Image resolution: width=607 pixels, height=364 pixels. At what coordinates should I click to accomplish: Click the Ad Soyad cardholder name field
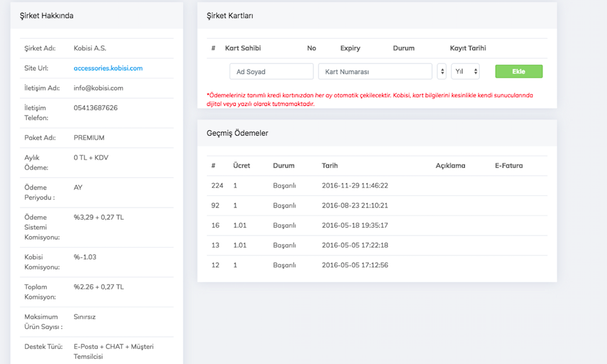(271, 72)
